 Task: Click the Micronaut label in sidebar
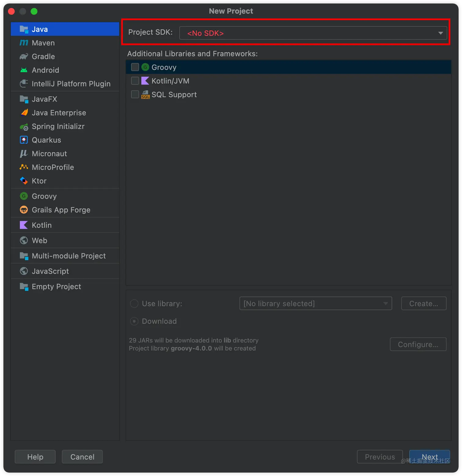click(x=50, y=154)
